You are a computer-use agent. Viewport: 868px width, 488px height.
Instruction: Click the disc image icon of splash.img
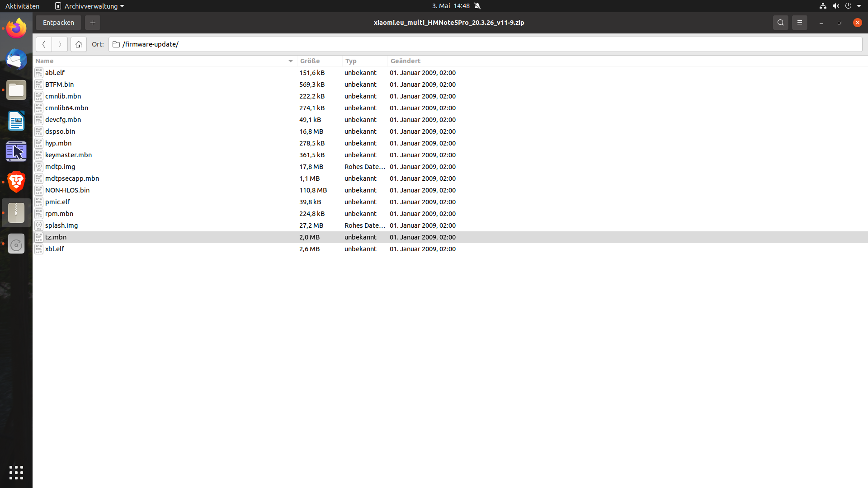click(x=39, y=225)
